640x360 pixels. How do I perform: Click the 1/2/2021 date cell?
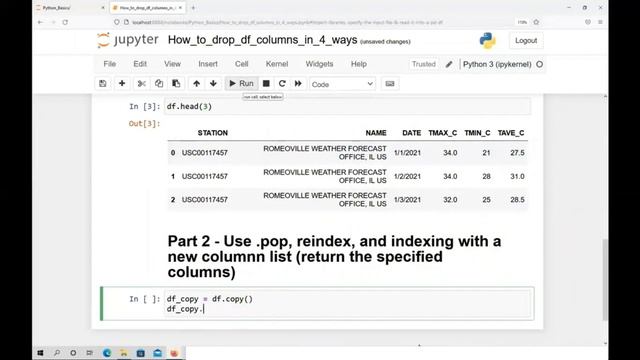[x=407, y=176]
